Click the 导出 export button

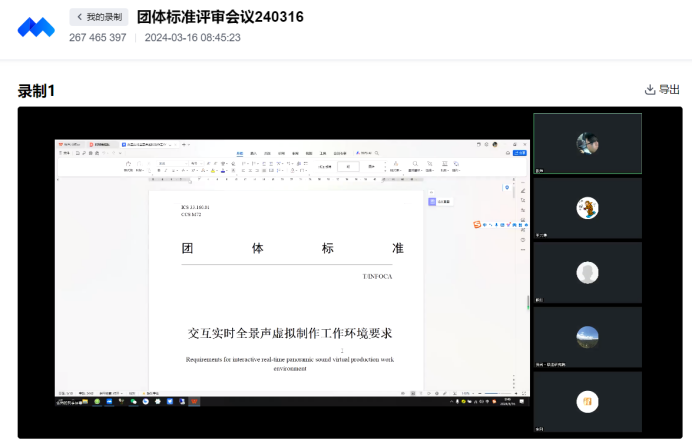tap(662, 90)
